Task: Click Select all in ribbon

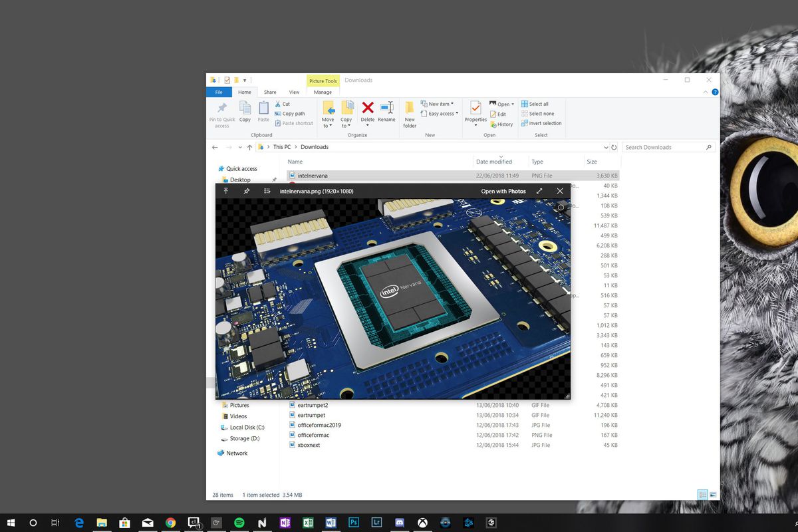Action: point(535,104)
